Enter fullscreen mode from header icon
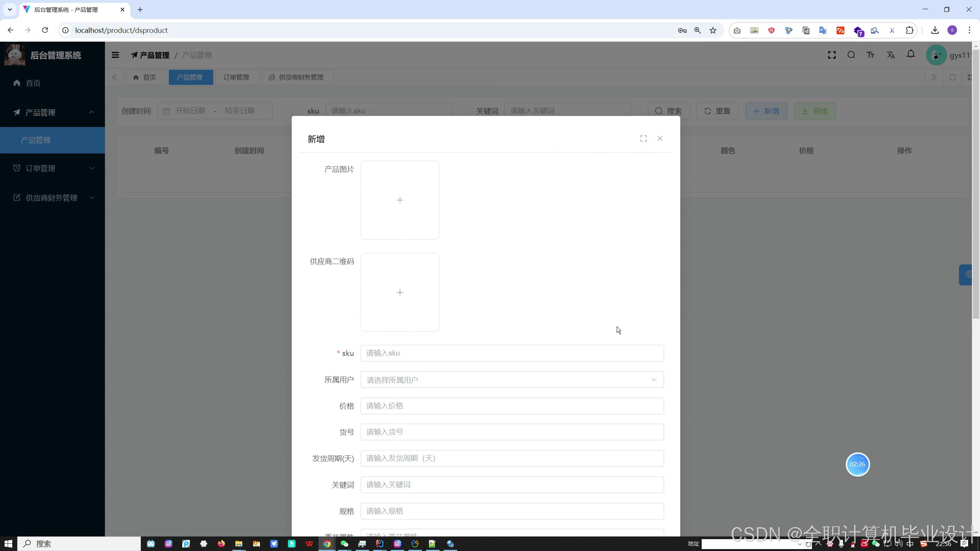This screenshot has width=980, height=551. click(x=831, y=55)
